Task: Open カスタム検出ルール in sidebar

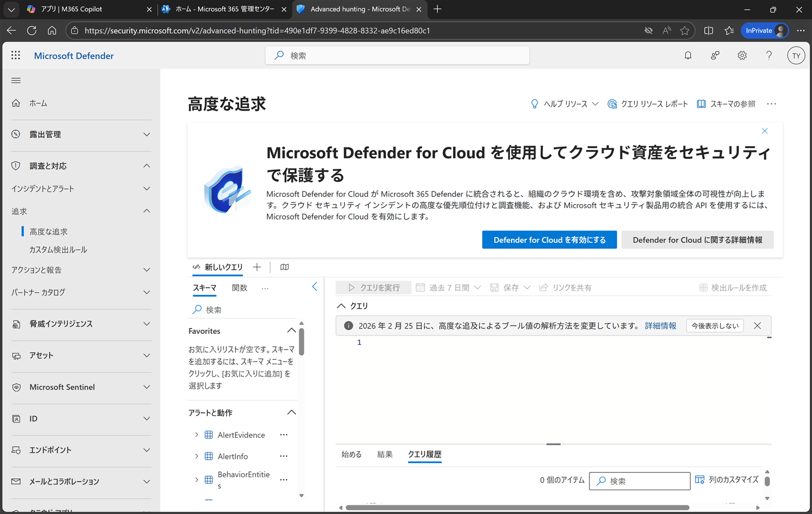Action: click(58, 249)
